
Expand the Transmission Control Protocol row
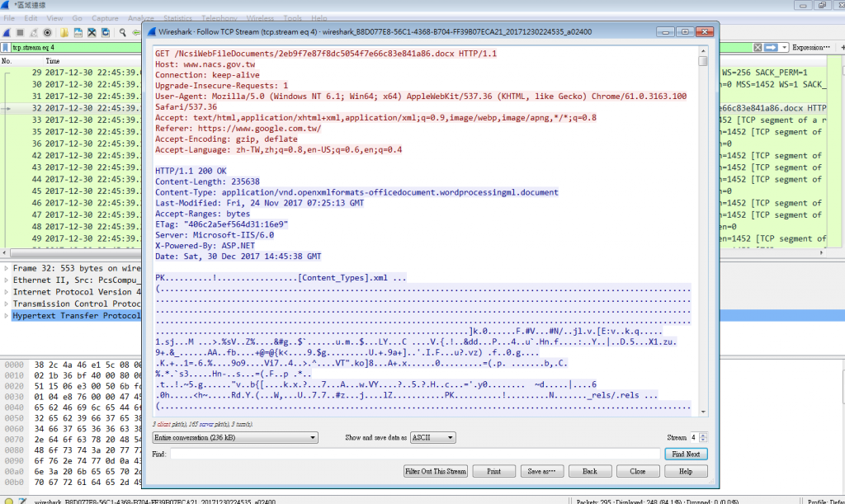(x=6, y=304)
